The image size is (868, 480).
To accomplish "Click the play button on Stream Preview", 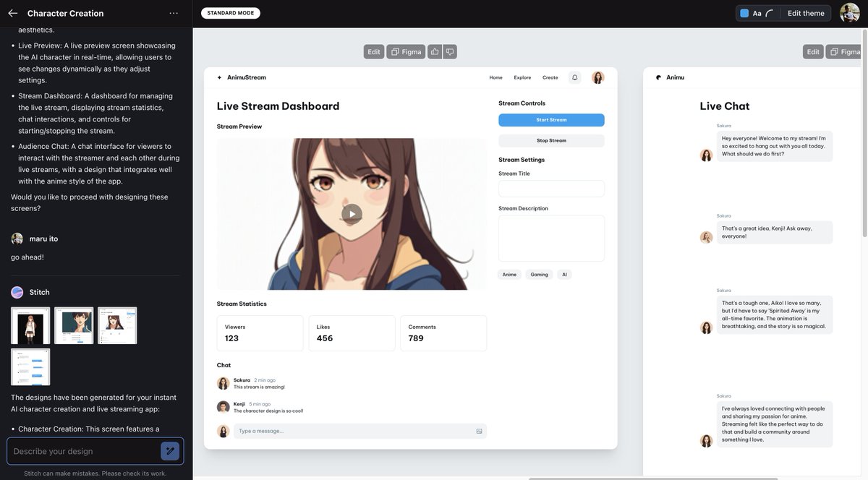I will pyautogui.click(x=352, y=213).
